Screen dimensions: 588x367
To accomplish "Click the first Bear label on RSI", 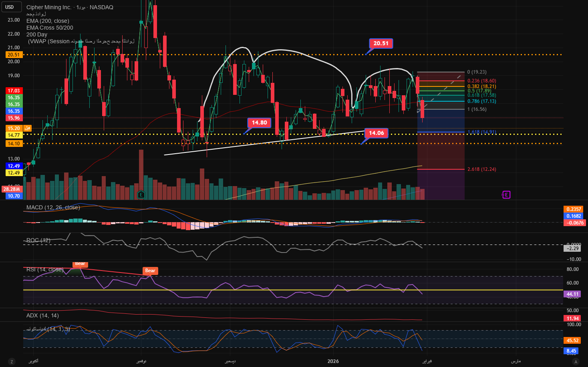I will click(80, 264).
